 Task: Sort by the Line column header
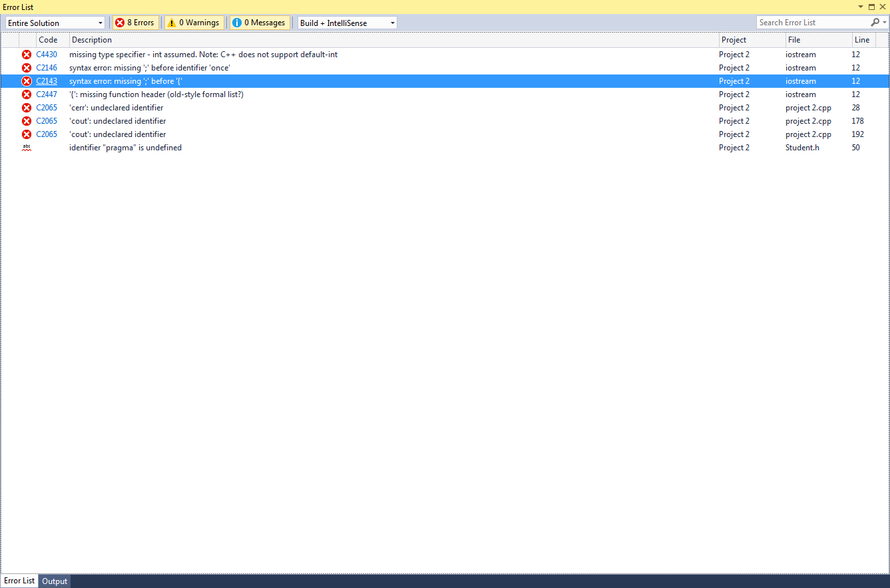click(x=863, y=40)
